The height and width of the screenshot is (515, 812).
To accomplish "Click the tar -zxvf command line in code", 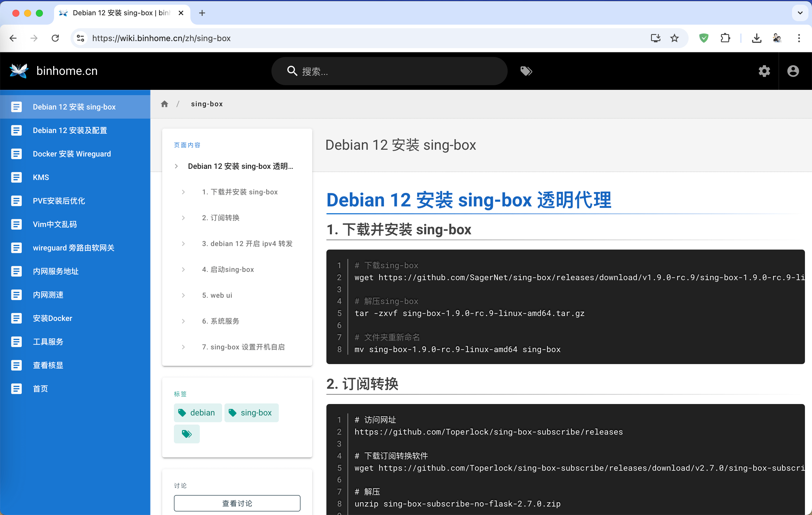I will point(469,314).
